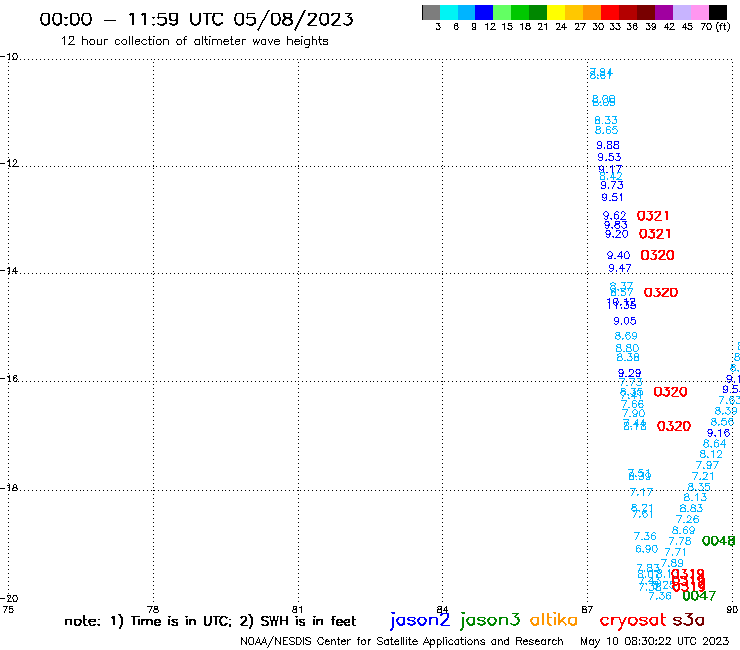Select the lavender 42-45 ft legend swatch

[x=681, y=12]
